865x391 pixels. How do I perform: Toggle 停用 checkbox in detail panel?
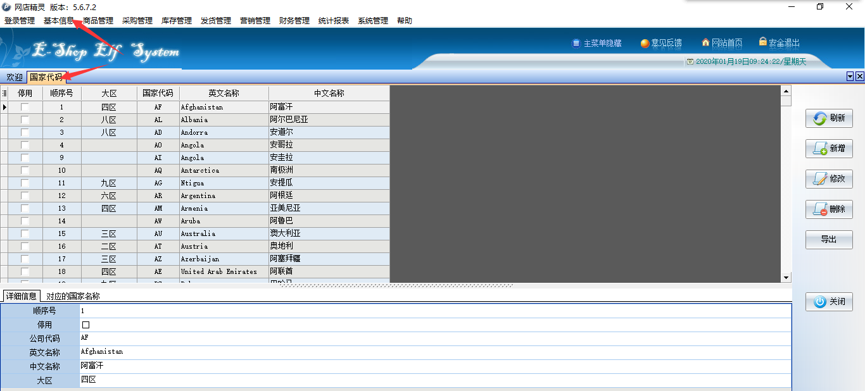point(86,325)
